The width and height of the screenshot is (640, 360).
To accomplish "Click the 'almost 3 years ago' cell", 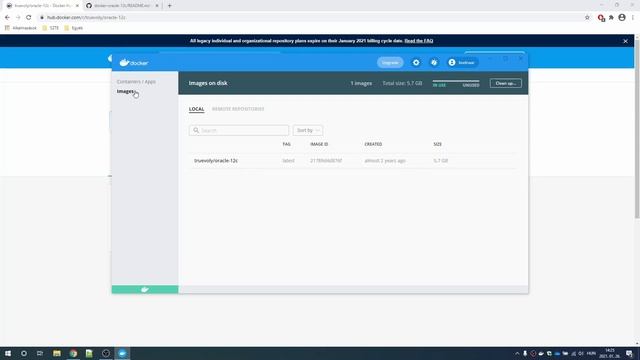I will (x=385, y=161).
